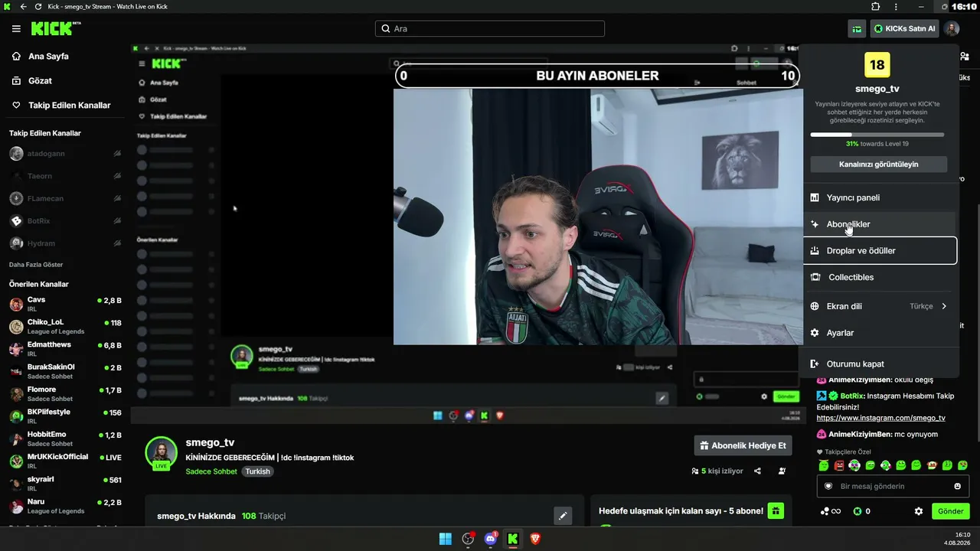The width and height of the screenshot is (980, 551).
Task: Open the Sadece Sohbet category link
Action: click(211, 471)
